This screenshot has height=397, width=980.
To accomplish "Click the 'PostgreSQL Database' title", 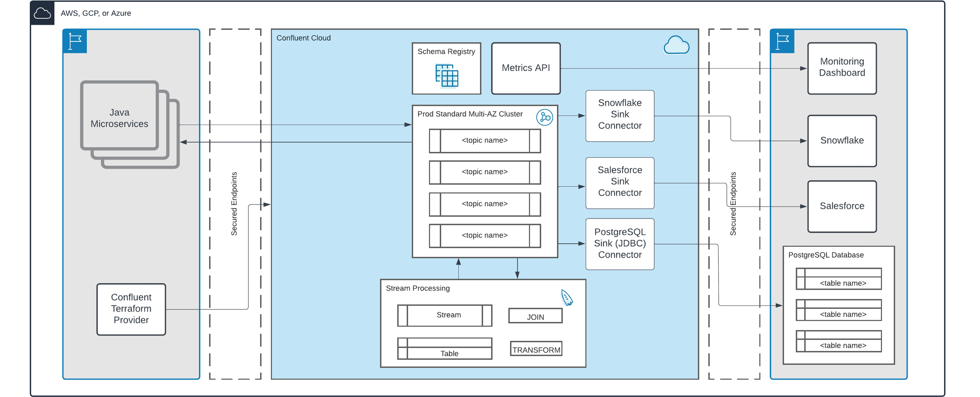I will 825,255.
